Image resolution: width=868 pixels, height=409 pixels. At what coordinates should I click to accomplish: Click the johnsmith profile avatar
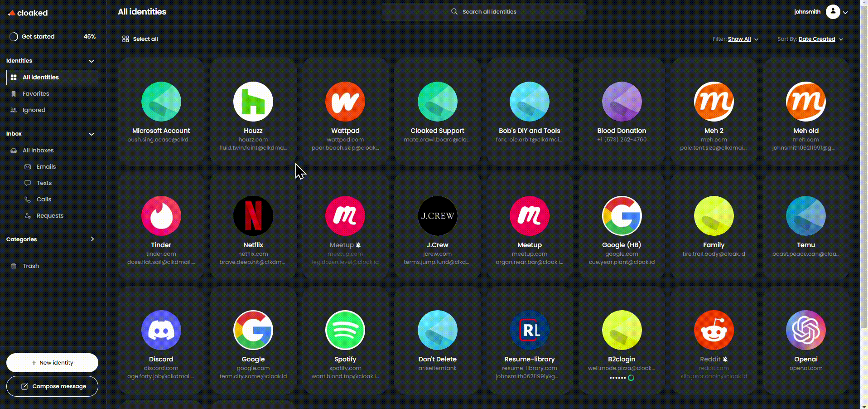[x=833, y=11]
